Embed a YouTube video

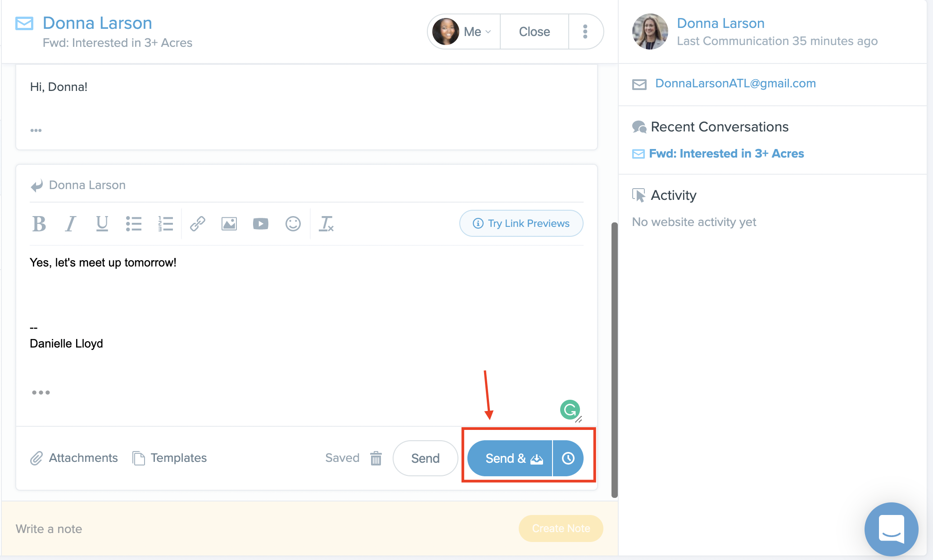(x=260, y=223)
